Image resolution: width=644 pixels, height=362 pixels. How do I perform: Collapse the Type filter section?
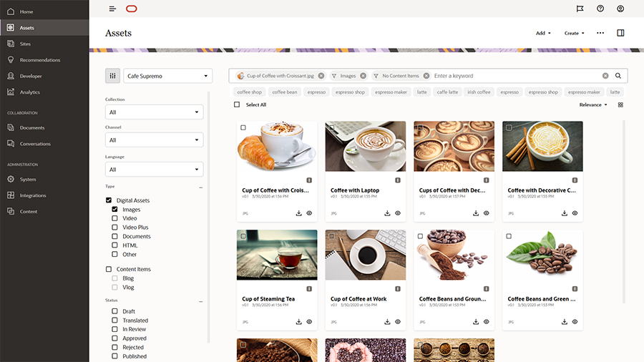201,187
